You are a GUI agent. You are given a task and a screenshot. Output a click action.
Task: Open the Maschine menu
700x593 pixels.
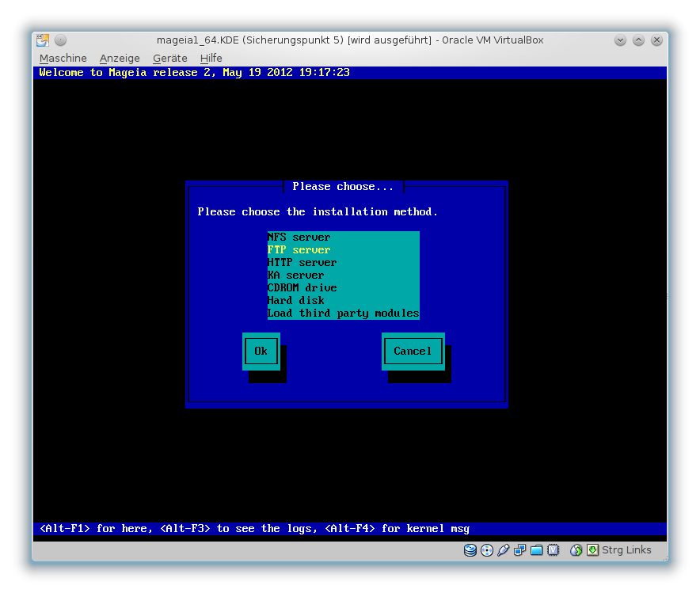(63, 58)
